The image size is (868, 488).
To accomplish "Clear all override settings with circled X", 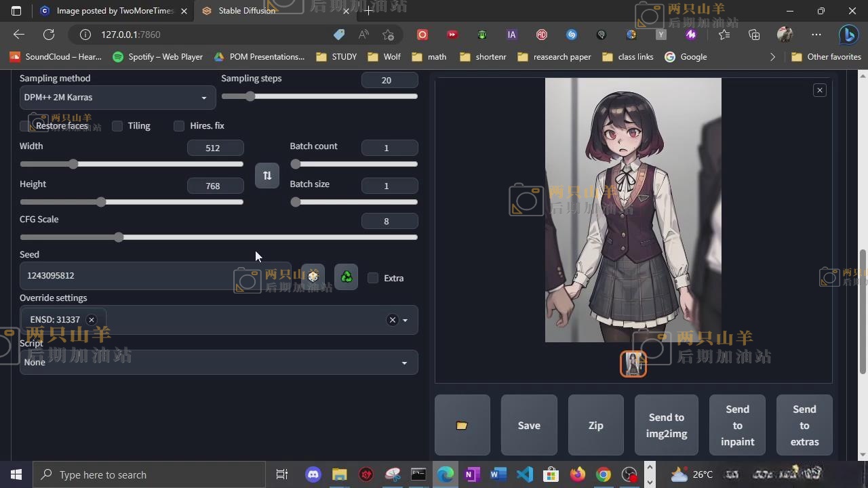I will [392, 320].
